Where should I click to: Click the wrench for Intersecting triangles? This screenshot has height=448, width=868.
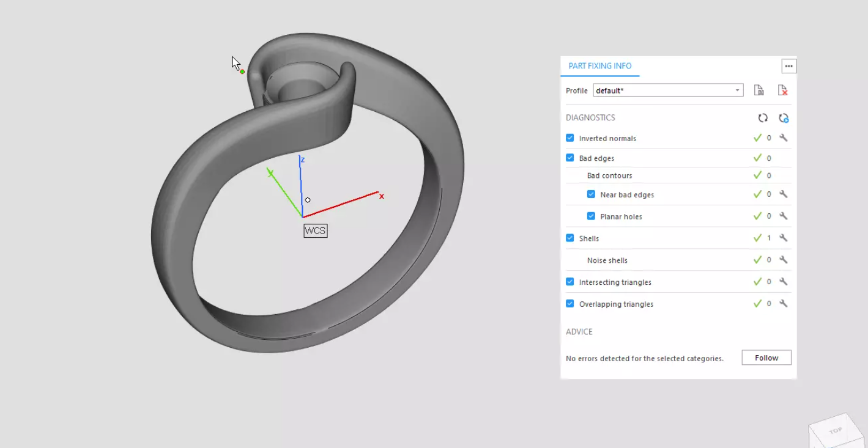tap(783, 282)
